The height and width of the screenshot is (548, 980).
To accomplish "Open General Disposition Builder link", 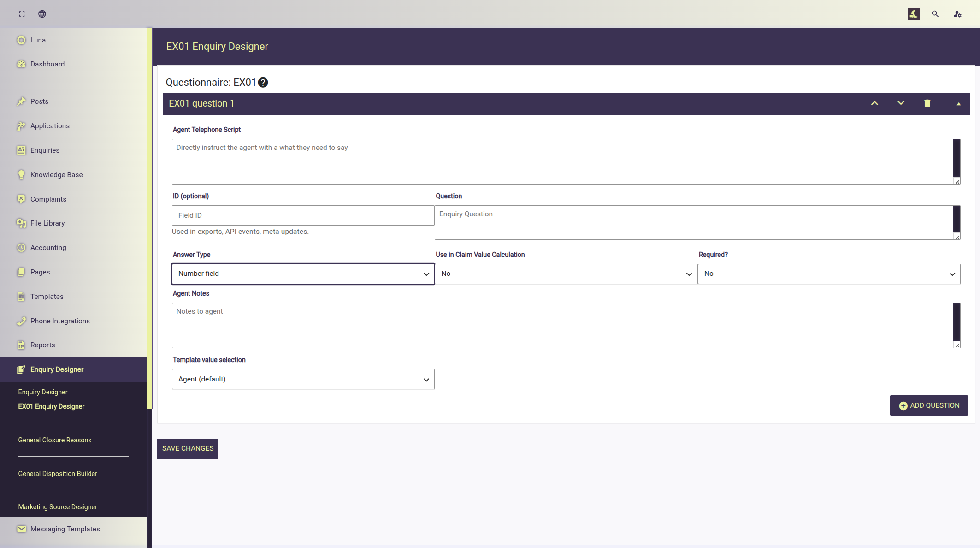I will pyautogui.click(x=58, y=474).
